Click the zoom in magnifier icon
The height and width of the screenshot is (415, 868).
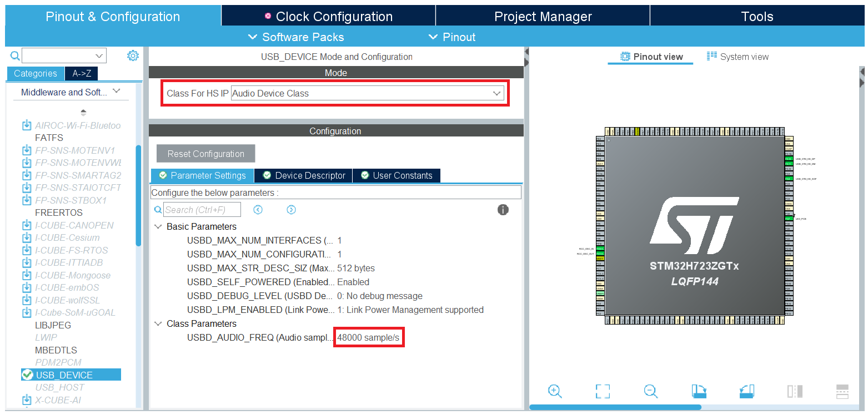coord(554,391)
